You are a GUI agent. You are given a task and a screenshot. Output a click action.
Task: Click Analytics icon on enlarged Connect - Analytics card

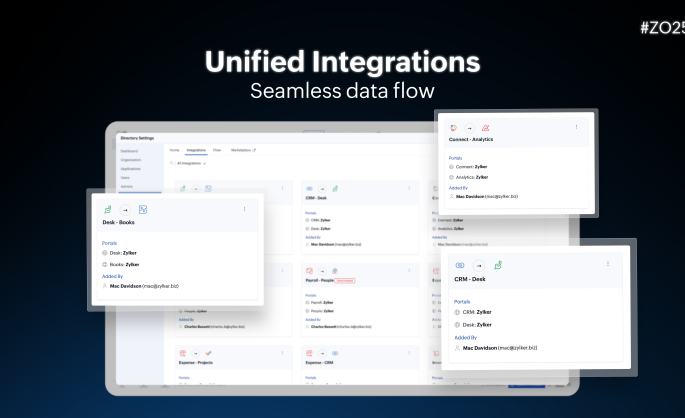(485, 128)
